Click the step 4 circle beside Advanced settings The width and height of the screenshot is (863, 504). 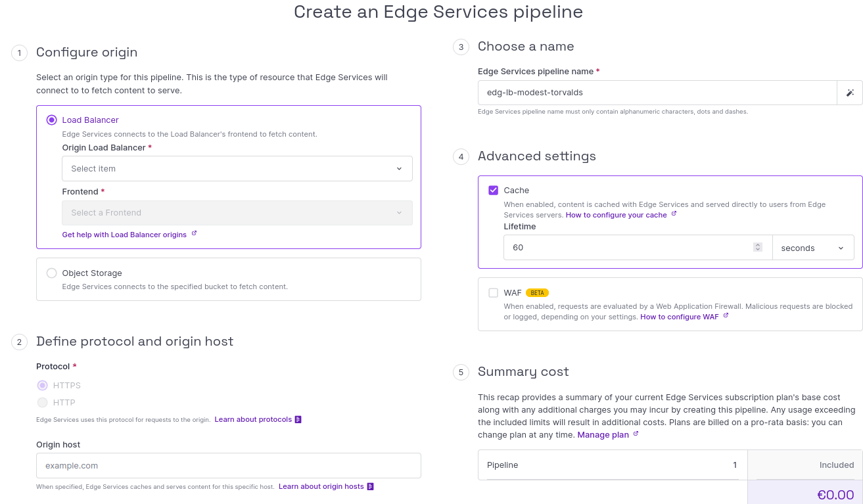461,157
